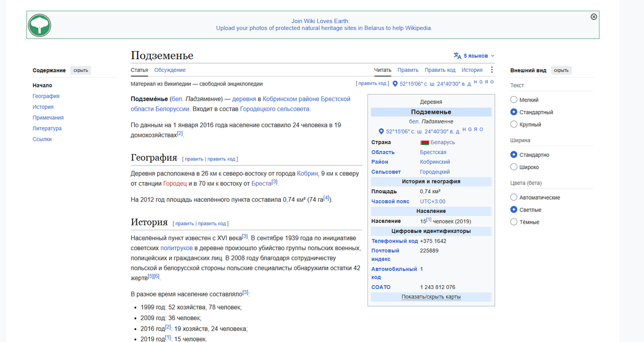
Task: Open the деревня link in intro
Action: pos(244,99)
